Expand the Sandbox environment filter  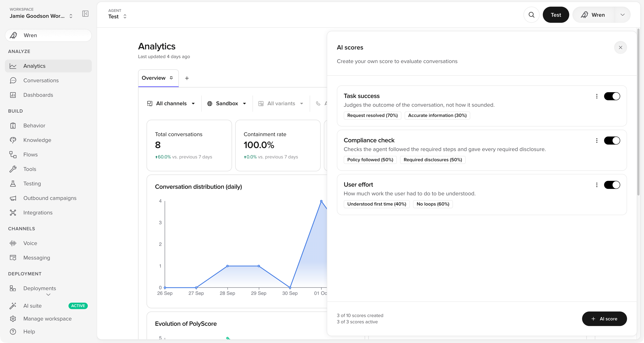227,103
